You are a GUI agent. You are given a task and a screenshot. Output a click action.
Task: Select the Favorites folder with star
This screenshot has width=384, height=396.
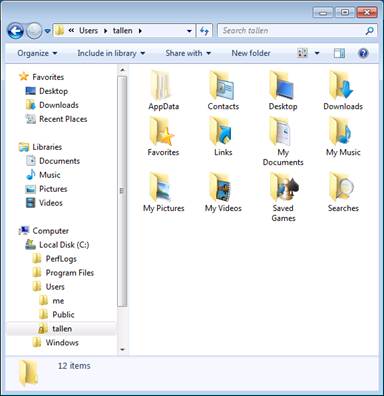(162, 131)
